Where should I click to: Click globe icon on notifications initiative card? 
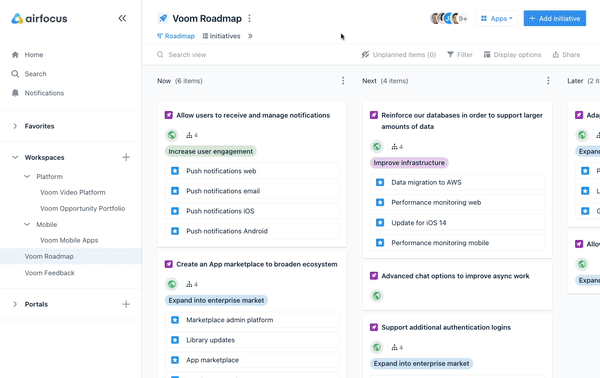coord(172,135)
